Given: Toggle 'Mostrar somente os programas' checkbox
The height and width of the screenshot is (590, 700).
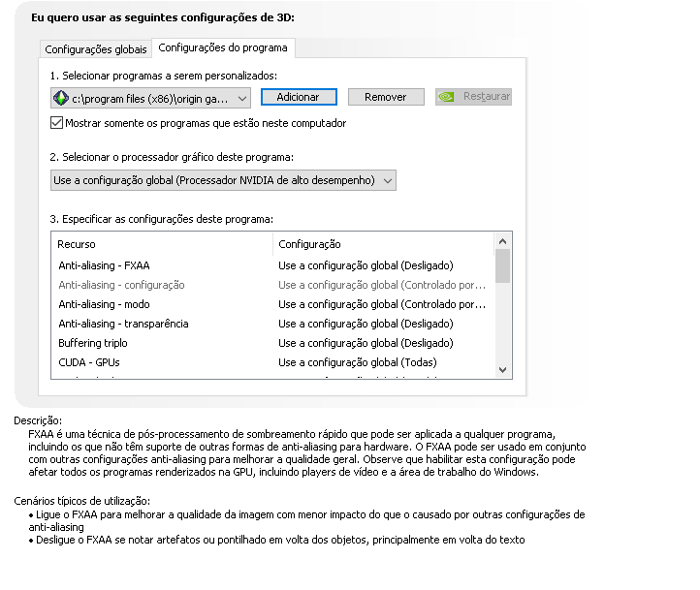Looking at the screenshot, I should coord(56,123).
